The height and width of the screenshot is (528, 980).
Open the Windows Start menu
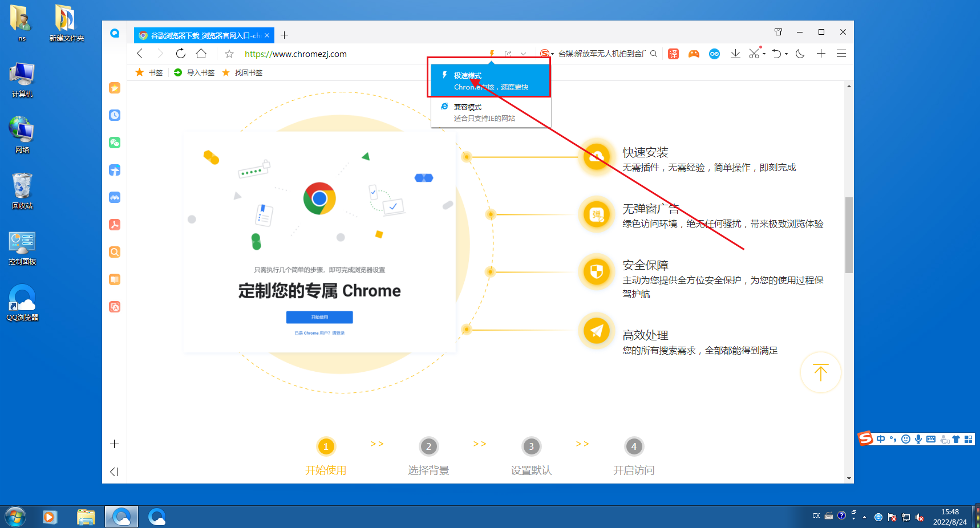[15, 517]
